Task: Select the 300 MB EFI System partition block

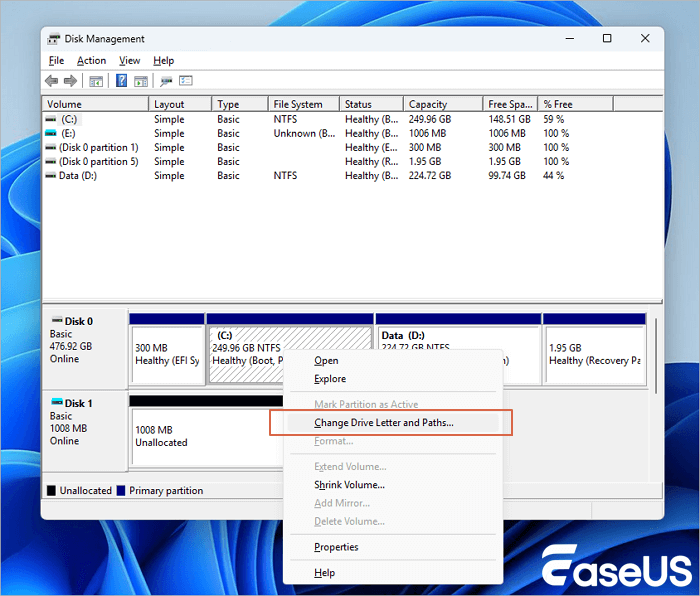Action: pyautogui.click(x=166, y=353)
